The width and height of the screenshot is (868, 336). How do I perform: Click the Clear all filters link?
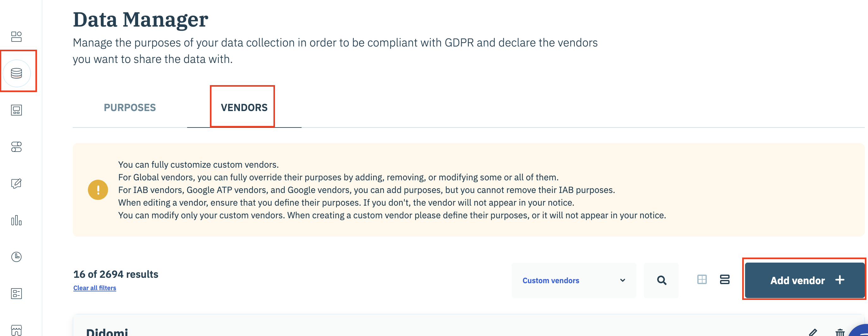pyautogui.click(x=95, y=288)
